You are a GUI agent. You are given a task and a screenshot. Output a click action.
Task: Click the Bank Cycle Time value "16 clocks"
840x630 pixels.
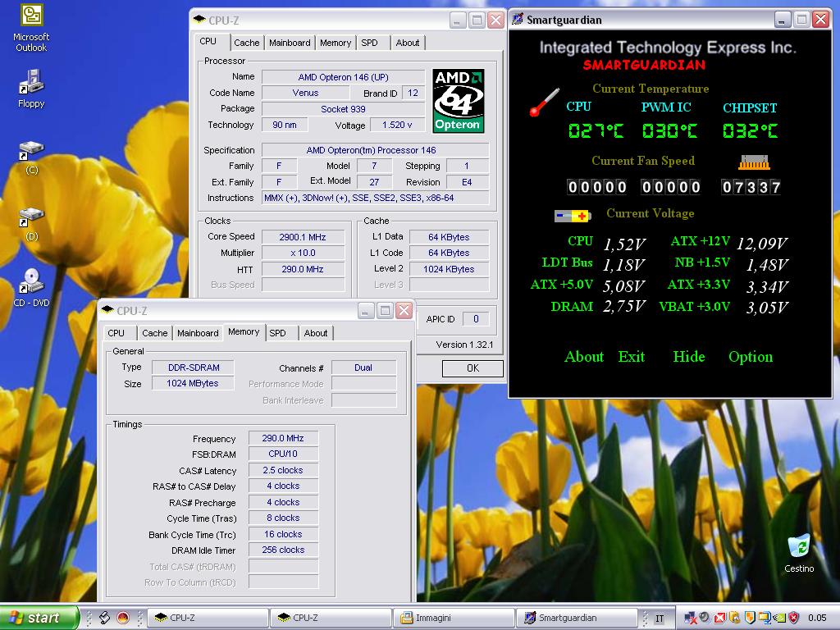[283, 534]
